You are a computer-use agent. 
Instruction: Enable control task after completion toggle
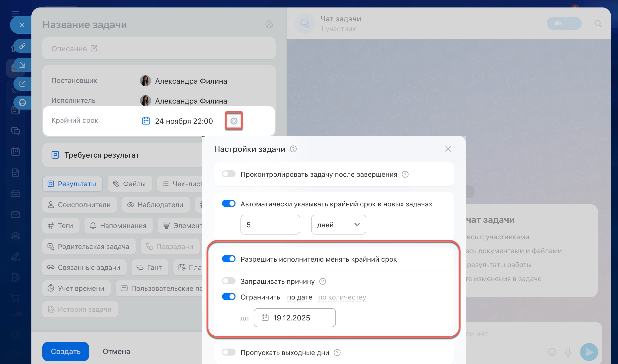(229, 174)
